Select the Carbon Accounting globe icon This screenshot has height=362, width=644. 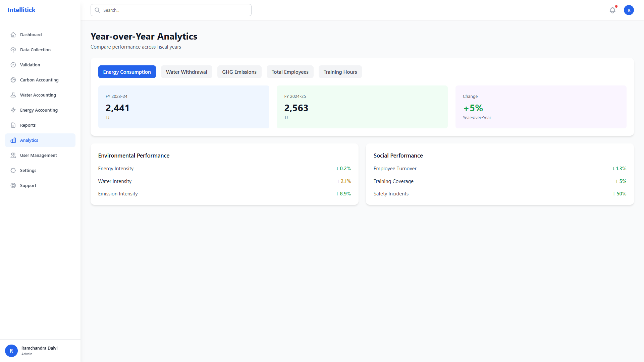[x=13, y=80]
